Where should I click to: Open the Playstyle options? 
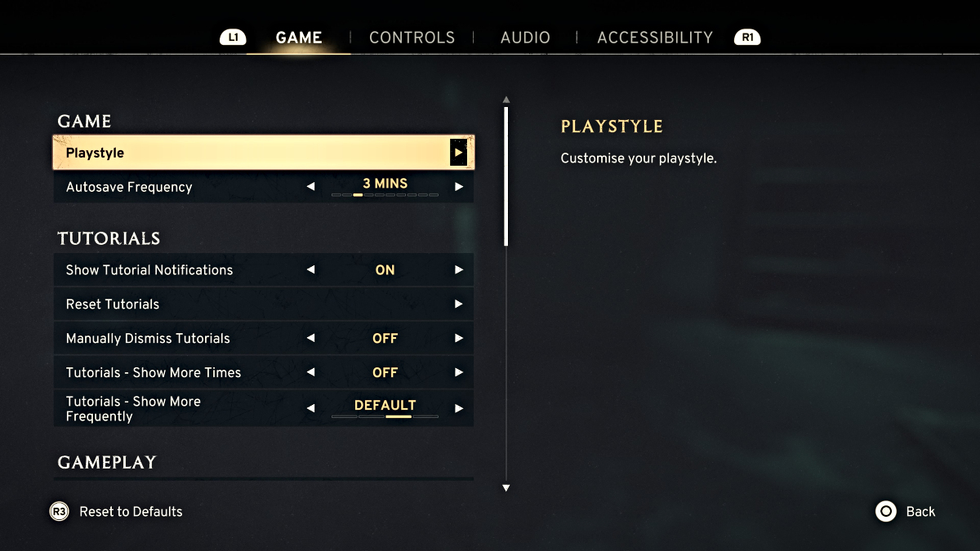point(263,152)
